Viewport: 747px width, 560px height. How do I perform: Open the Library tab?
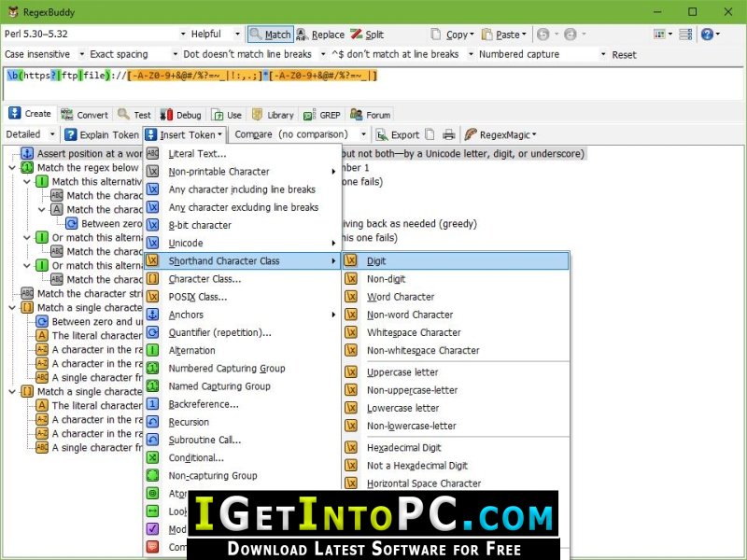[x=273, y=115]
